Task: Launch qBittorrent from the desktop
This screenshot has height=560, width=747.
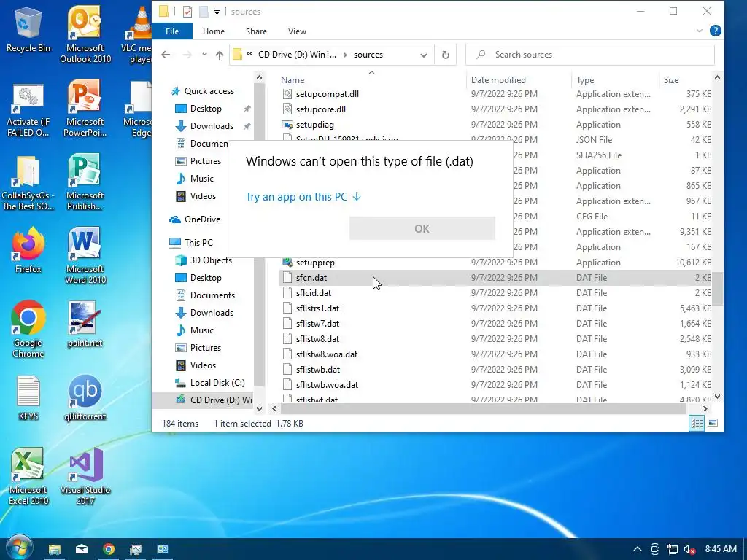Action: click(x=85, y=398)
